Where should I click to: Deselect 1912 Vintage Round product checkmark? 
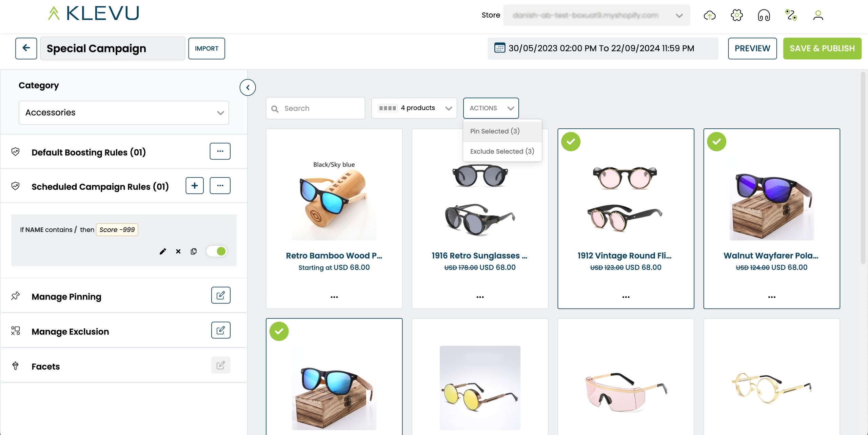[x=571, y=142]
